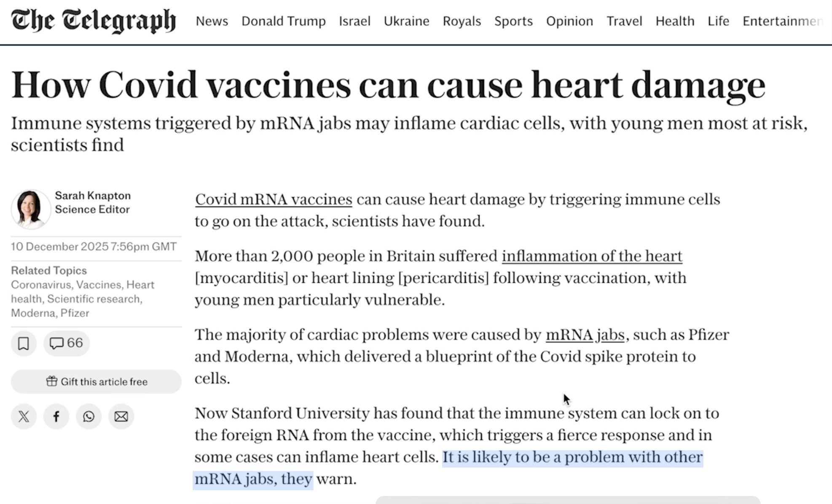This screenshot has width=832, height=504.
Task: Navigate to the Ukraine section
Action: (406, 21)
